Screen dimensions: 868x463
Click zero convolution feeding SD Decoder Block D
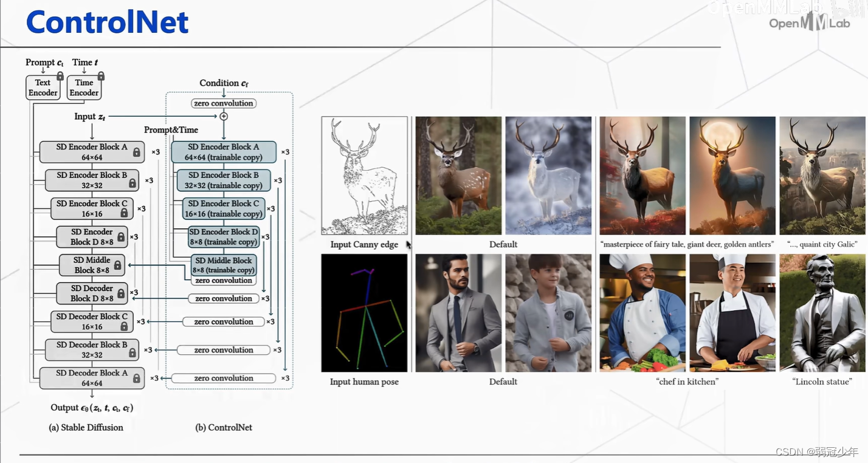(x=224, y=298)
